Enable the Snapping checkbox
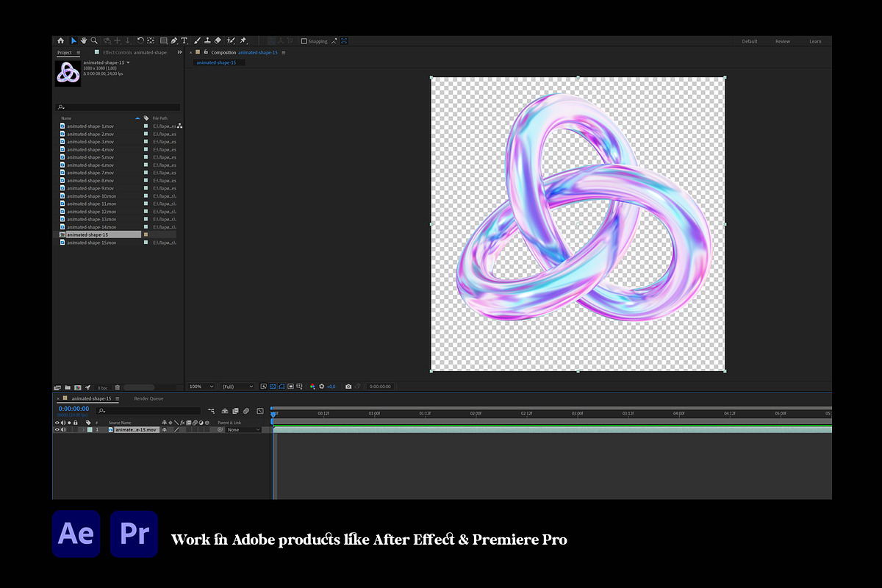 (304, 41)
